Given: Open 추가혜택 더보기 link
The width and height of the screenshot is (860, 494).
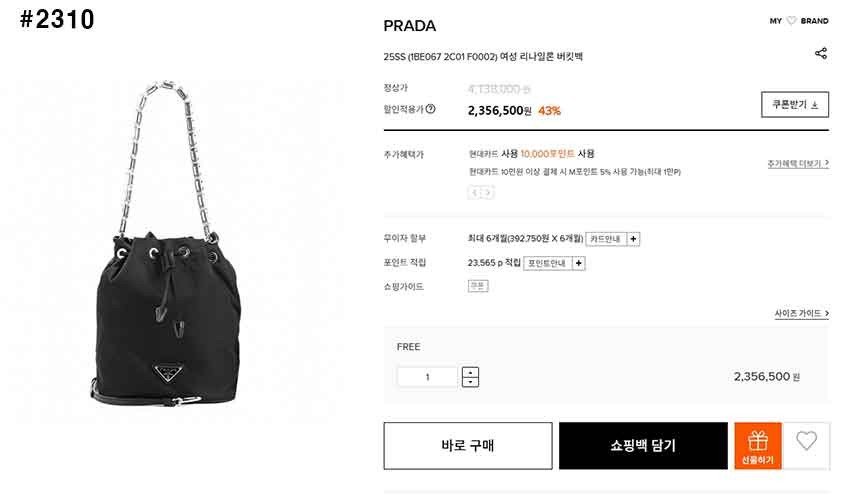Looking at the screenshot, I should pyautogui.click(x=798, y=163).
